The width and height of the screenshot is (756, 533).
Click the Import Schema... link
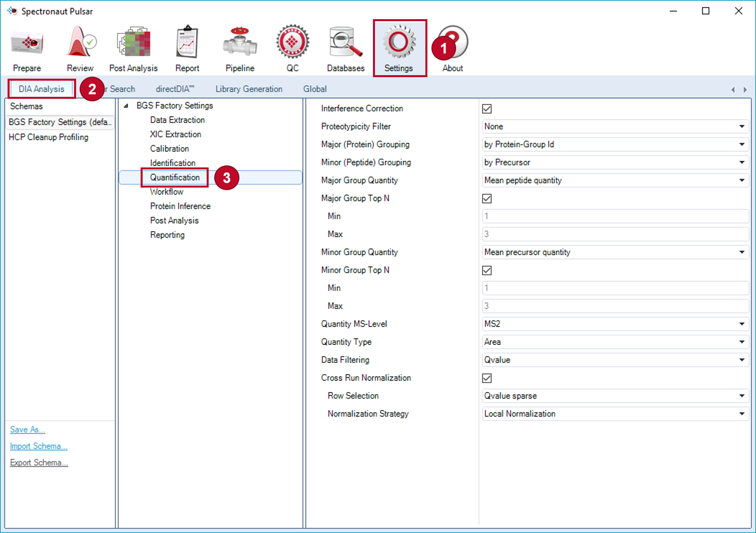coord(39,446)
